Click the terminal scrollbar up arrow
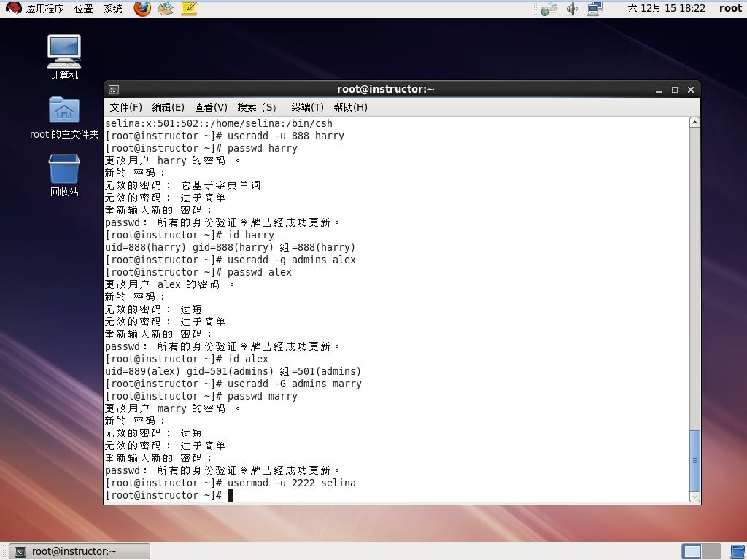Image resolution: width=747 pixels, height=560 pixels. pos(695,122)
